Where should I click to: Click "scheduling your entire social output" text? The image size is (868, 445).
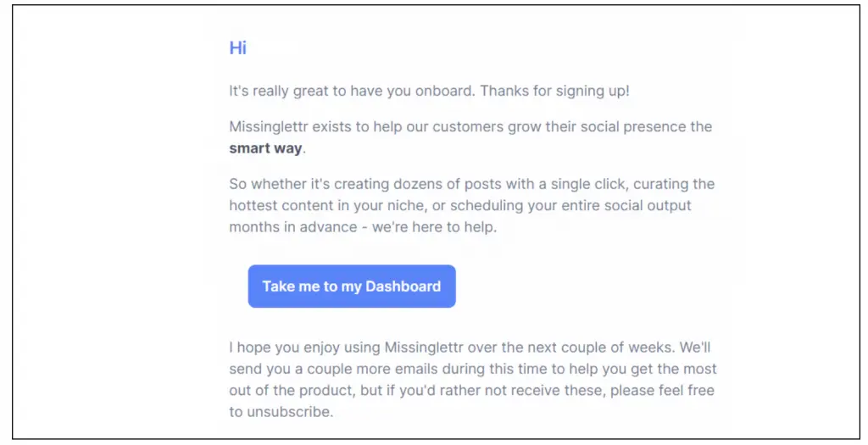578,206
